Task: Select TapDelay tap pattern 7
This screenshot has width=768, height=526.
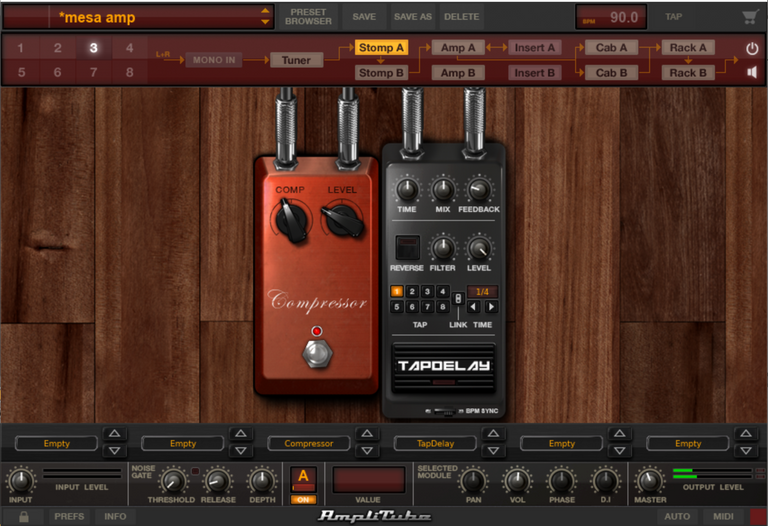Action: click(x=427, y=307)
